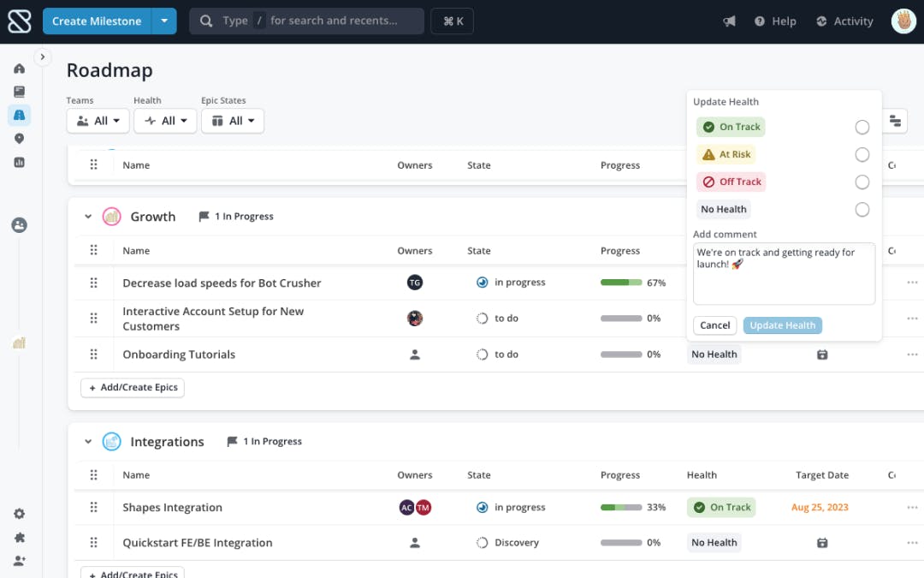This screenshot has width=924, height=578.
Task: Open the Reports chart icon in sidebar
Action: pyautogui.click(x=19, y=162)
